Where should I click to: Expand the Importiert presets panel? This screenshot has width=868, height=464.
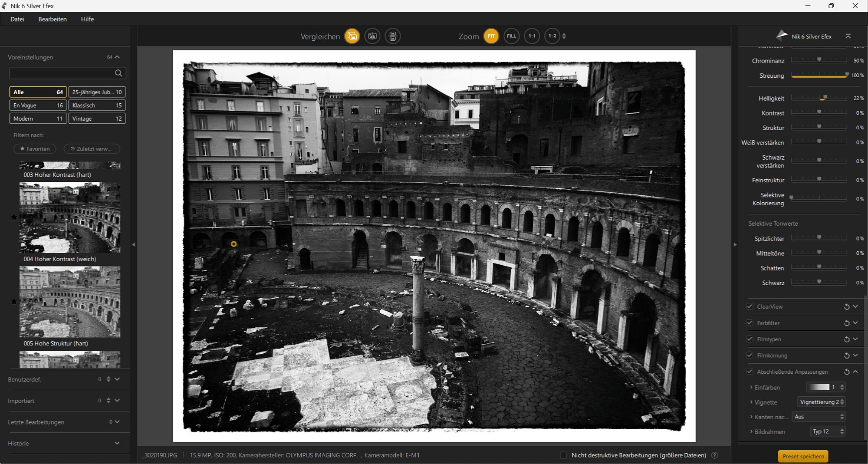(x=117, y=401)
